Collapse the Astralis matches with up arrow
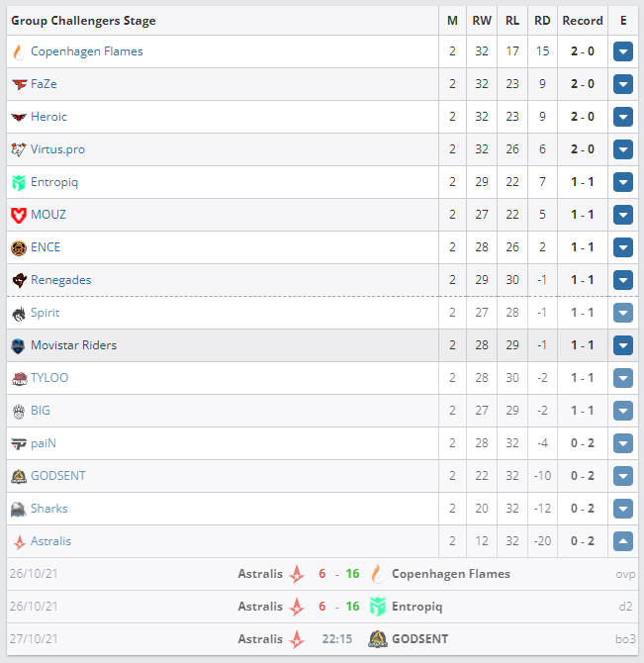This screenshot has width=644, height=663. coord(623,541)
